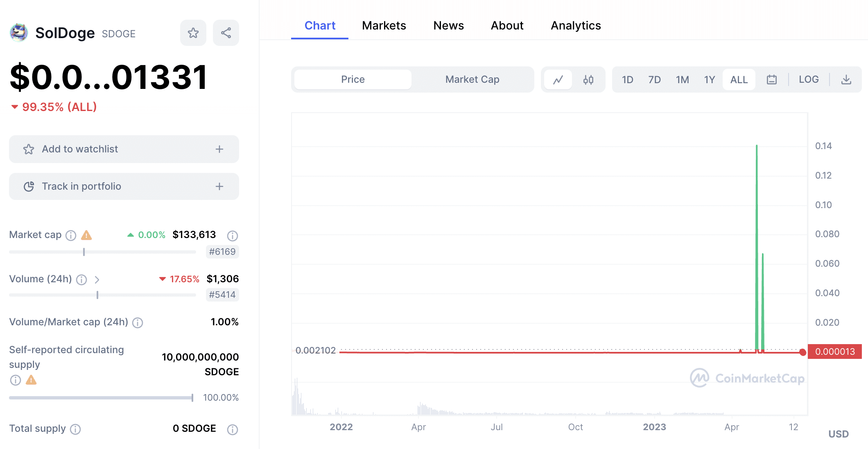Click the Volume rank slider bar
This screenshot has height=449, width=868.
(x=102, y=295)
